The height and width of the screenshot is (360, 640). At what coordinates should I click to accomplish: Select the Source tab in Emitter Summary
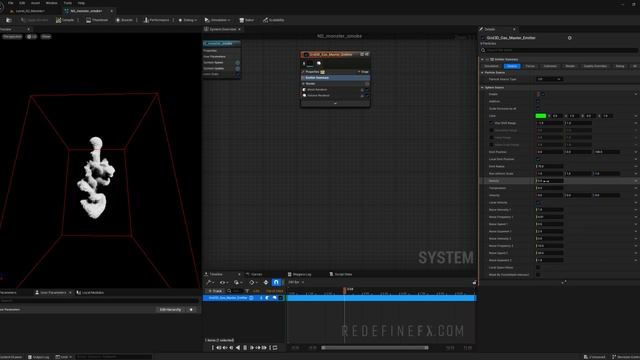pos(512,66)
